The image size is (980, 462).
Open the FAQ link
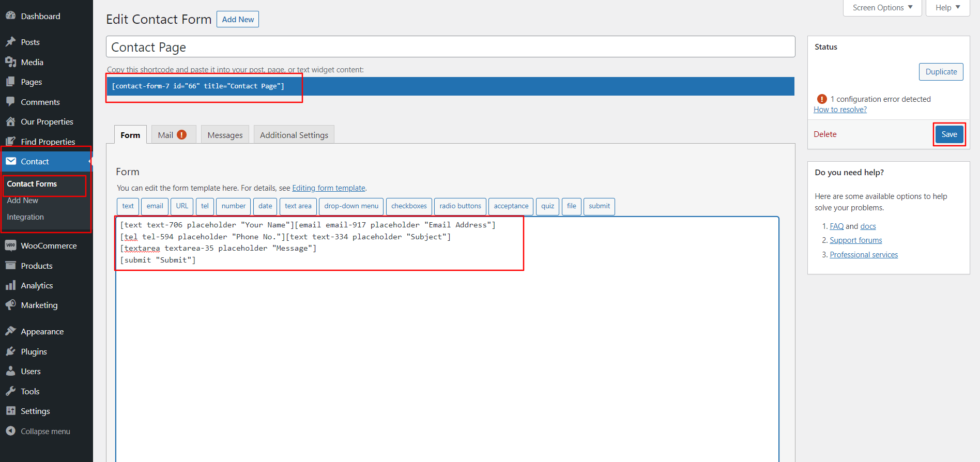(x=836, y=226)
